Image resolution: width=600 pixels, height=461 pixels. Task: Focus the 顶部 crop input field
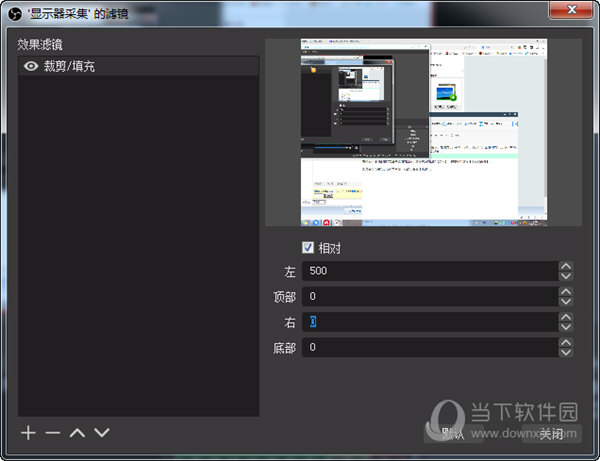click(430, 297)
